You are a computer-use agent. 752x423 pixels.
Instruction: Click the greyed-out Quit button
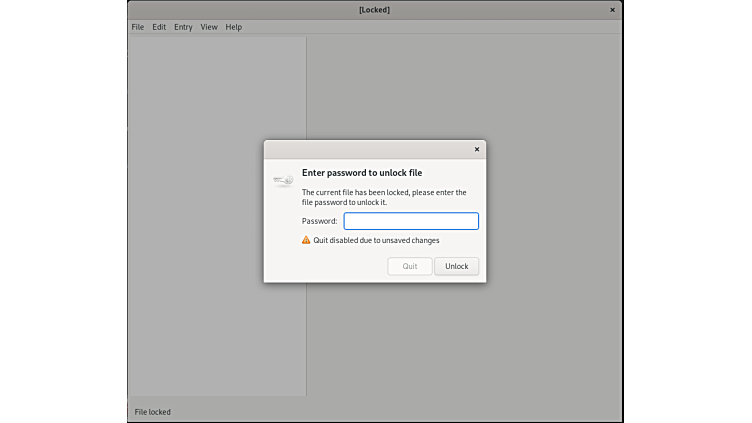point(410,266)
